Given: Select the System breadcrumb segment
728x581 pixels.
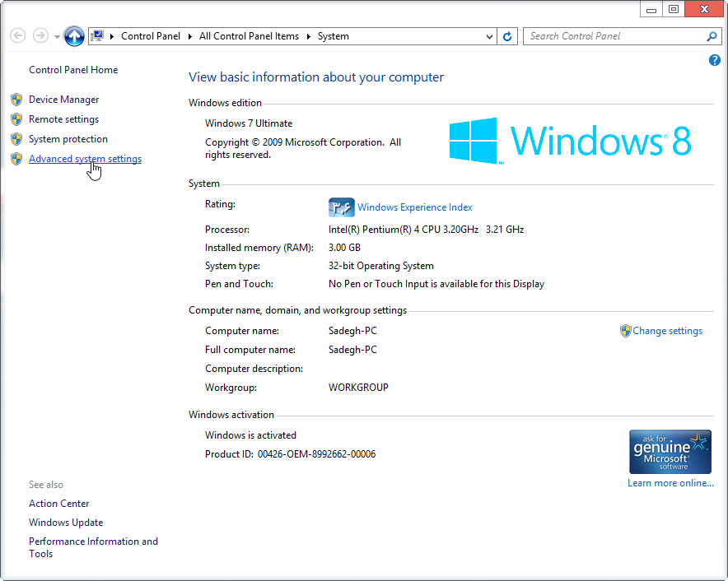Looking at the screenshot, I should click(x=333, y=36).
